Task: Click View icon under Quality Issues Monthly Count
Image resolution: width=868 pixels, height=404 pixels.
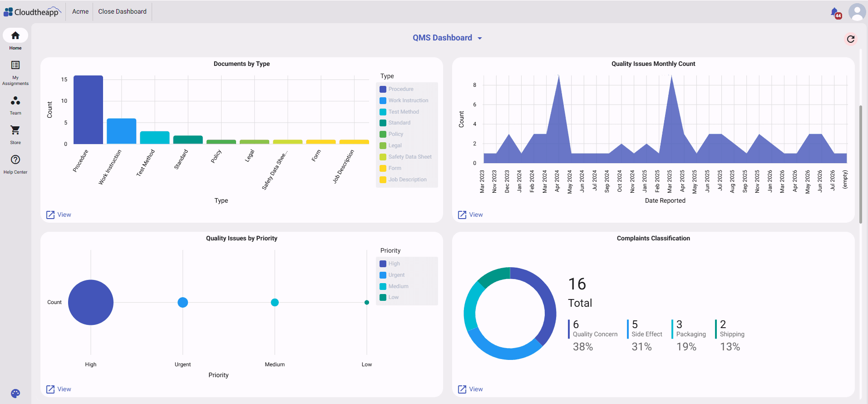Action: tap(462, 215)
